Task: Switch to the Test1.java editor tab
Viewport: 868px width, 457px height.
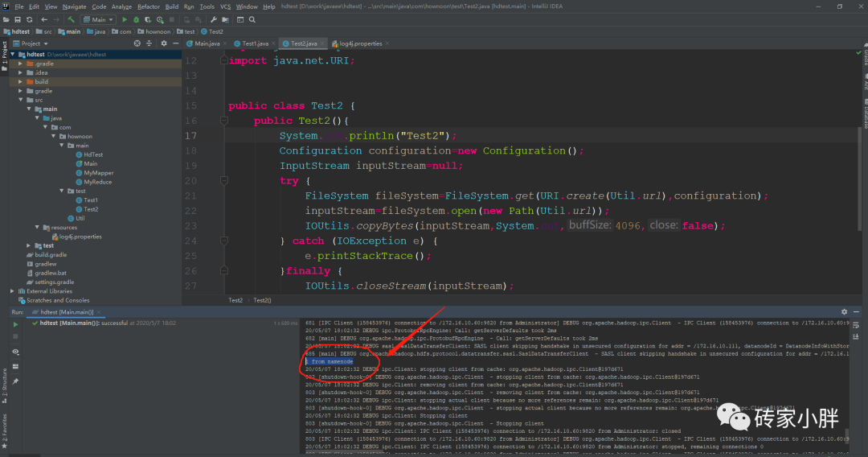Action: [x=255, y=43]
